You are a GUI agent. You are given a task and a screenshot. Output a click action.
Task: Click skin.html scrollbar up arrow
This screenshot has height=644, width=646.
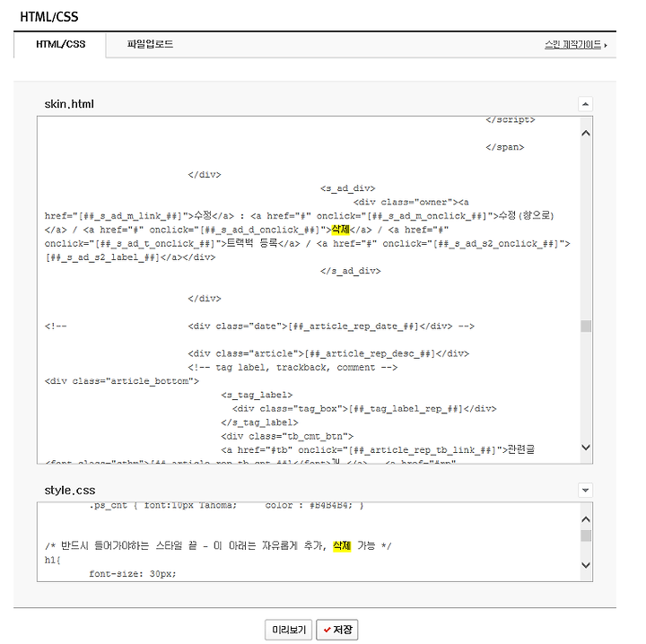[x=585, y=133]
